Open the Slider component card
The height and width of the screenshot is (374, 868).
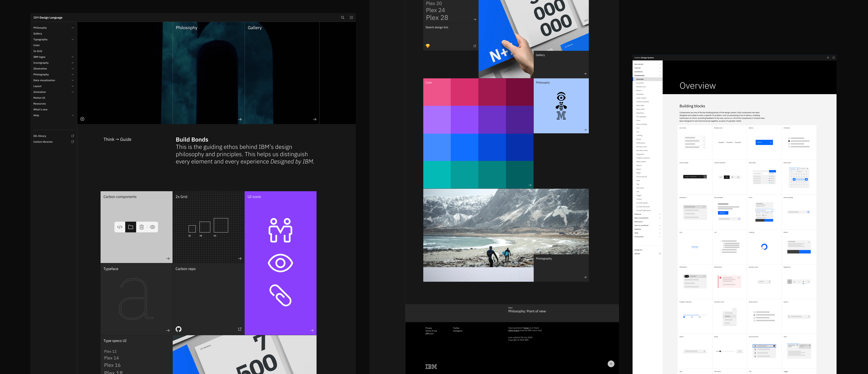[x=729, y=351]
